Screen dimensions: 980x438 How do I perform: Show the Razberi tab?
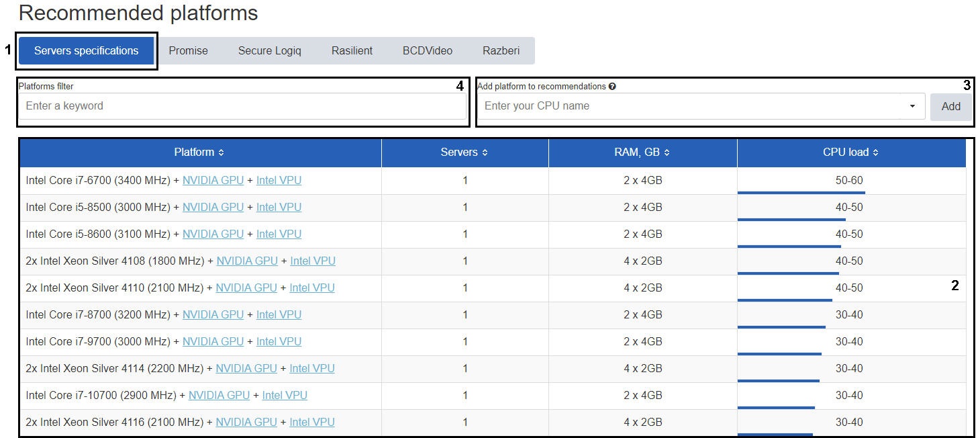(x=501, y=51)
